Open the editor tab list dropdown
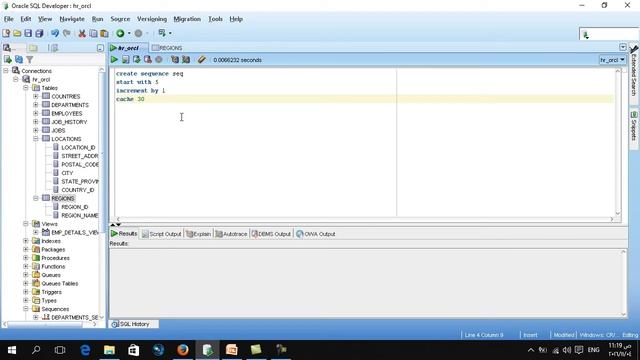640x360 pixels. pyautogui.click(x=622, y=47)
